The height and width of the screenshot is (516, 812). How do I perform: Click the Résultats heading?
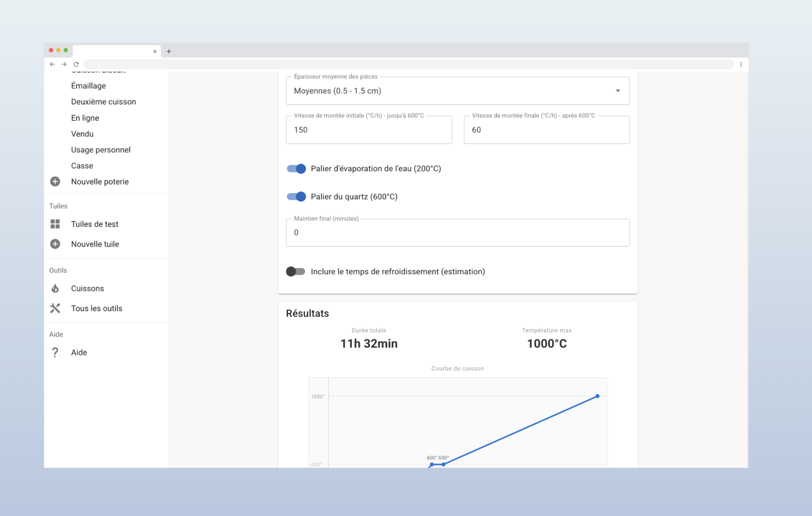307,313
